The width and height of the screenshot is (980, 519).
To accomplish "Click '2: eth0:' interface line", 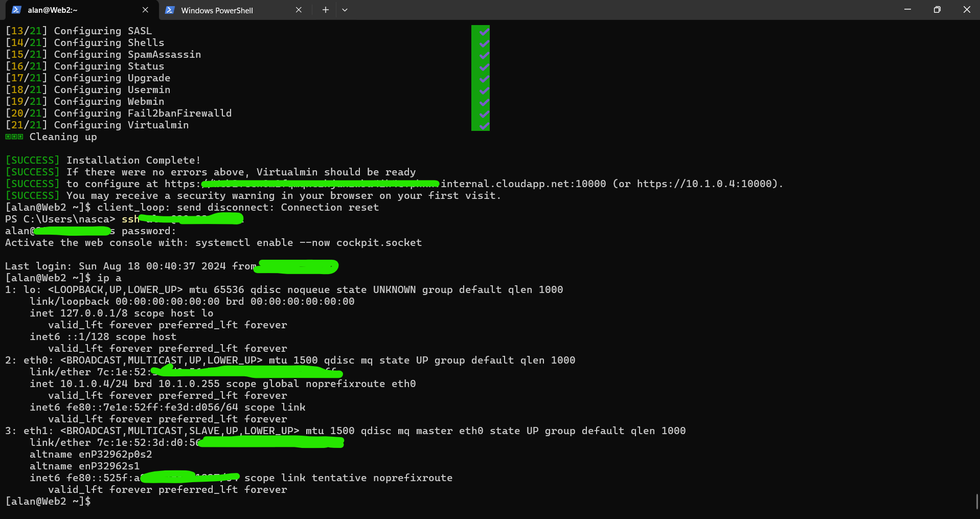I will click(x=290, y=360).
